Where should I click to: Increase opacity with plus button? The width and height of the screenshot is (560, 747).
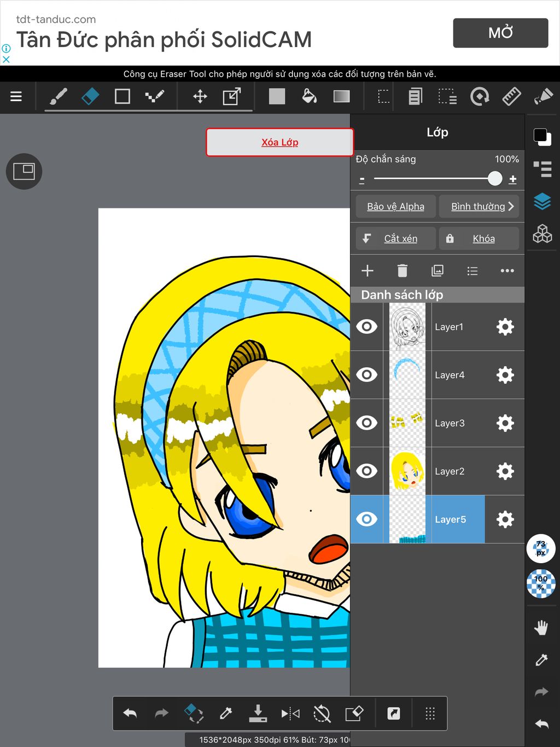tap(513, 179)
